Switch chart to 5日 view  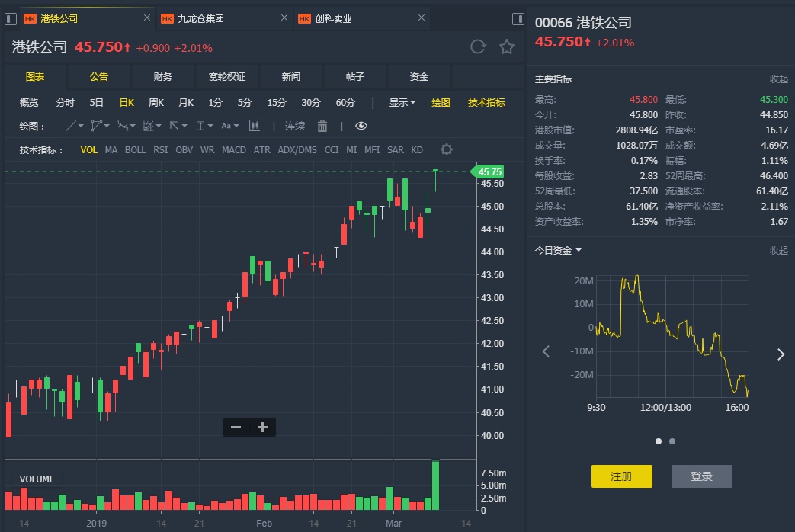(96, 102)
